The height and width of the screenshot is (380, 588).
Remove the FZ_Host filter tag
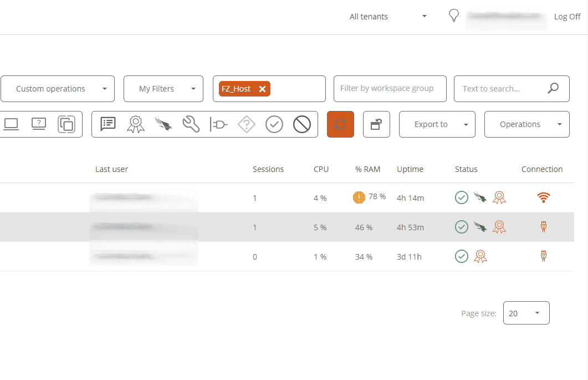point(262,89)
